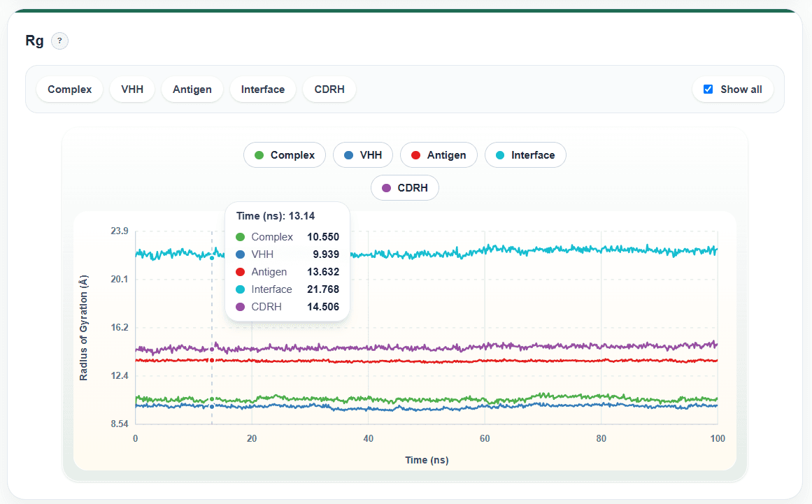Click the tooltip VHH value 9.939
The image size is (812, 504).
pyautogui.click(x=326, y=254)
